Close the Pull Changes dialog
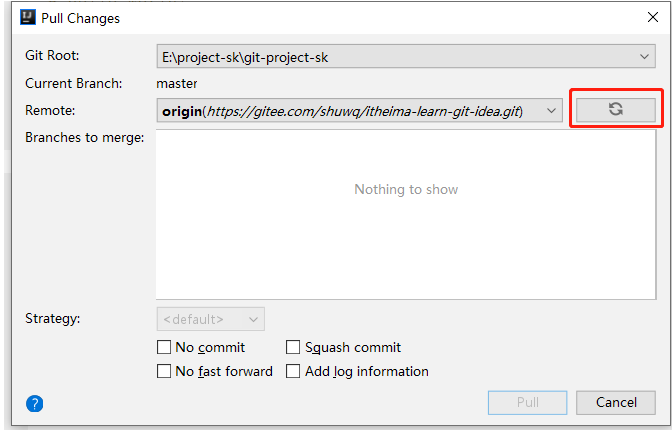The width and height of the screenshot is (672, 430). pyautogui.click(x=653, y=17)
